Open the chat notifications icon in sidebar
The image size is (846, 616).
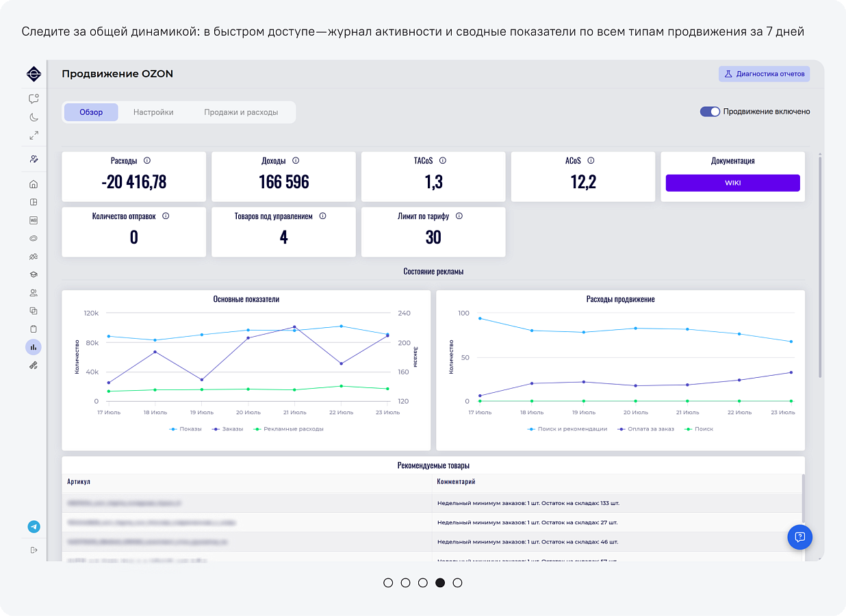(34, 99)
